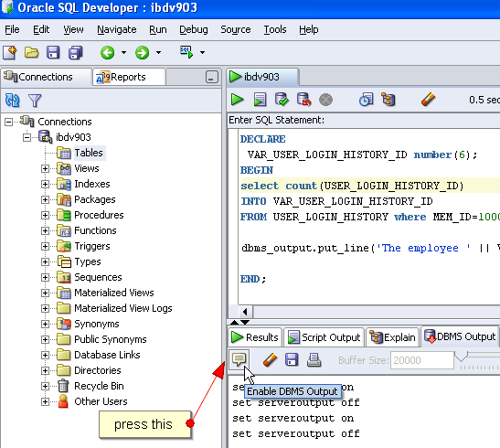Click the Execute Explain Plan toolbar icon
Screen dimensions: 500x448
tap(388, 100)
